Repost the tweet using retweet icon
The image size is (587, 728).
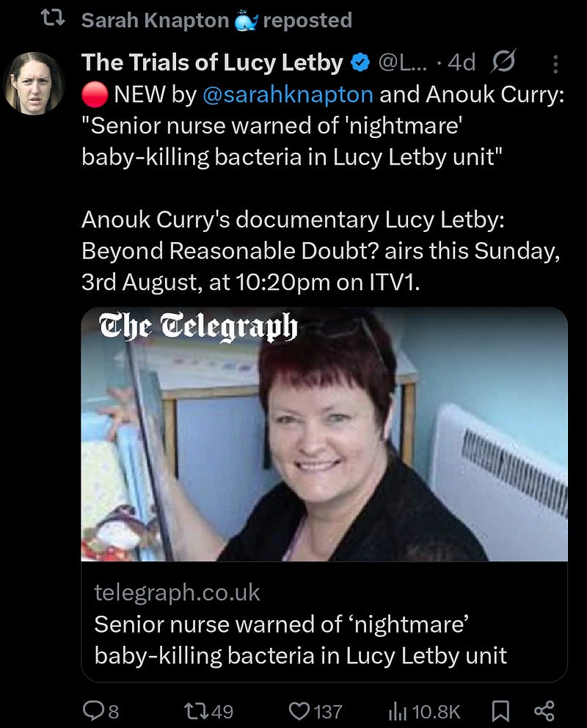(x=194, y=711)
